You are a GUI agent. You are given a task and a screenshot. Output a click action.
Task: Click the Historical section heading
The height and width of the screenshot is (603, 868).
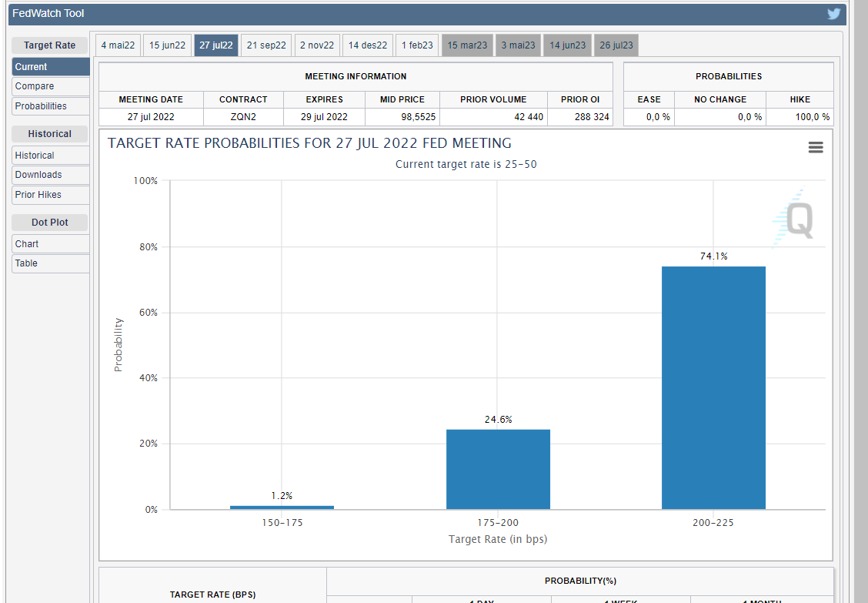[50, 134]
